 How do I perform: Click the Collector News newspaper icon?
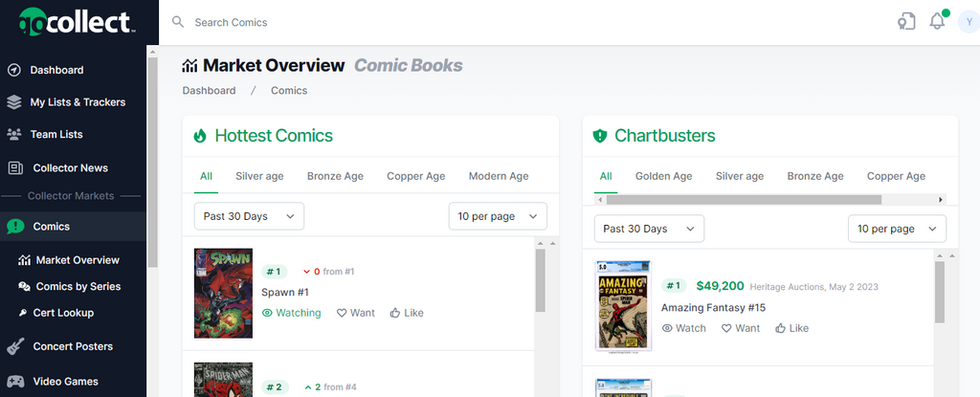pyautogui.click(x=15, y=167)
